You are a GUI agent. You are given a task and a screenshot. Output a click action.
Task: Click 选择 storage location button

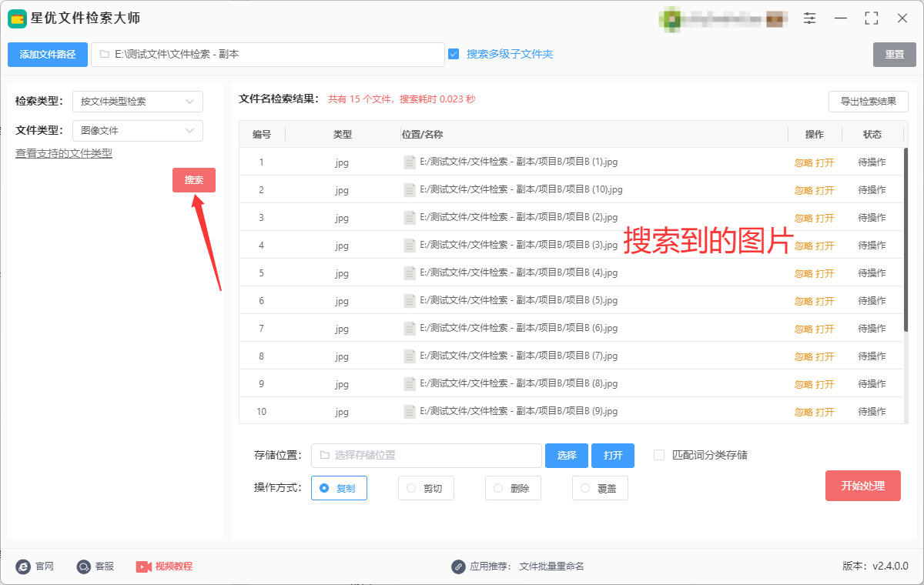coord(567,456)
